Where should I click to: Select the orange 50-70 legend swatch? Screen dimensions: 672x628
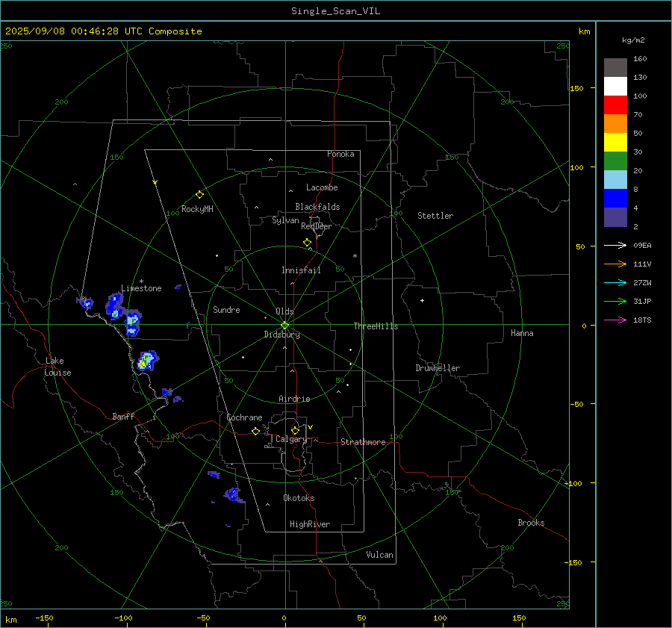pos(615,124)
